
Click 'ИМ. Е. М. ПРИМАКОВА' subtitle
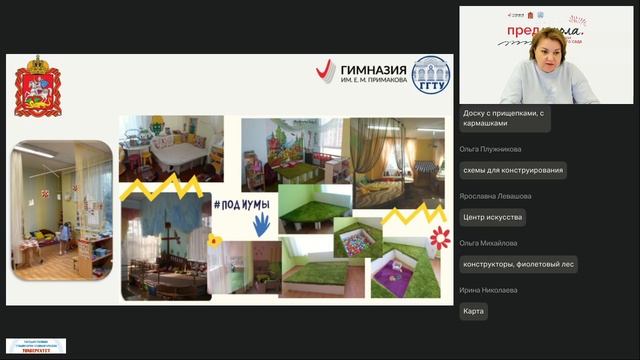point(374,80)
